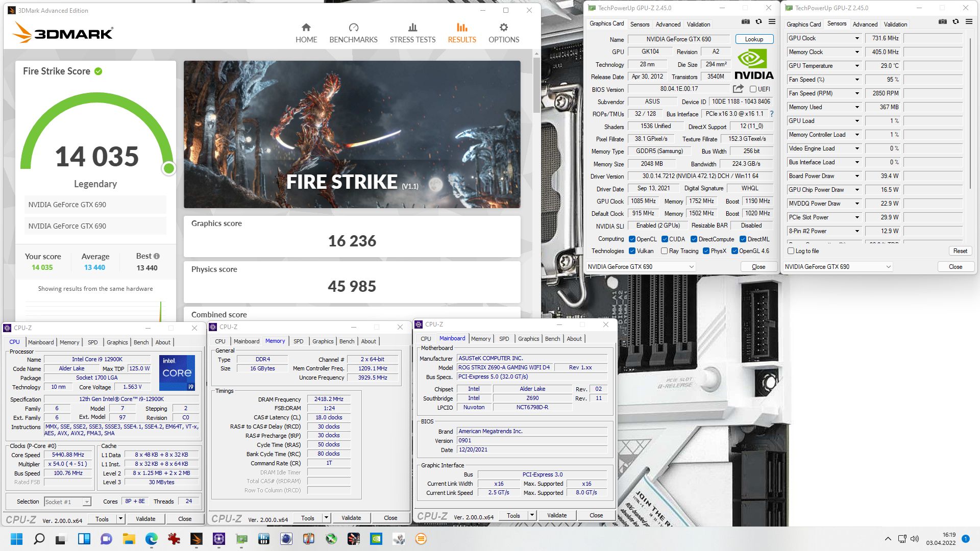Take a screenshot in left GPU-Z window

pyautogui.click(x=746, y=21)
